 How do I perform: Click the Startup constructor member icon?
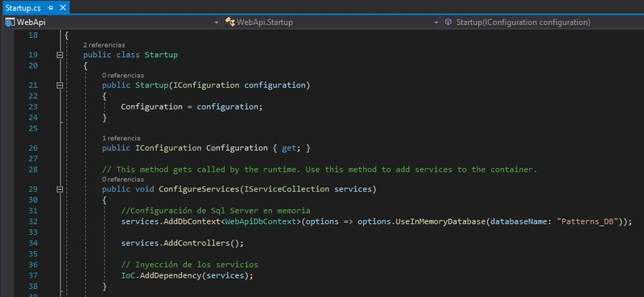[x=448, y=23]
